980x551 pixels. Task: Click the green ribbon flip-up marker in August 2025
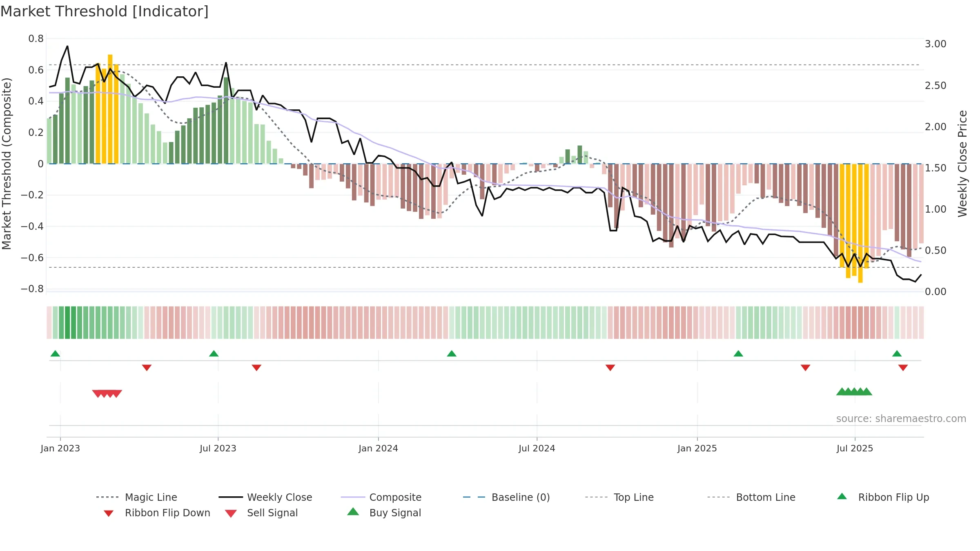point(897,353)
